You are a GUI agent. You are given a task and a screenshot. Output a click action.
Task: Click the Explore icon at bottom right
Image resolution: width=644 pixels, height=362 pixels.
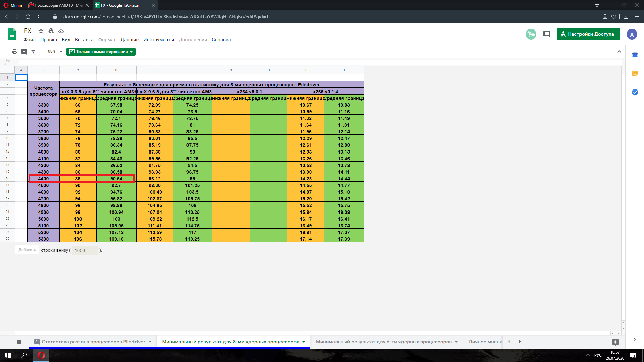click(x=615, y=342)
